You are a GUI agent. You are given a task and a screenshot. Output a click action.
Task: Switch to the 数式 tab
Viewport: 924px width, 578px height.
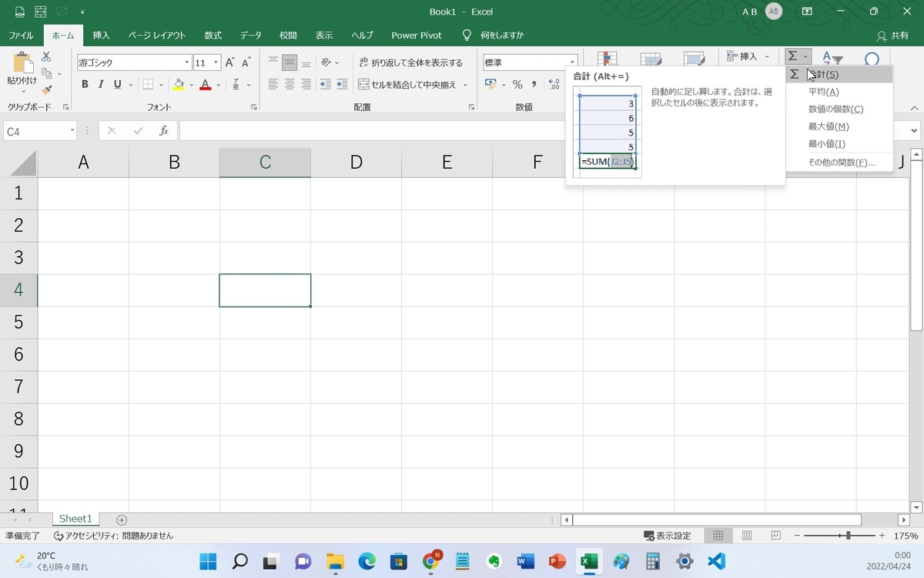click(213, 35)
